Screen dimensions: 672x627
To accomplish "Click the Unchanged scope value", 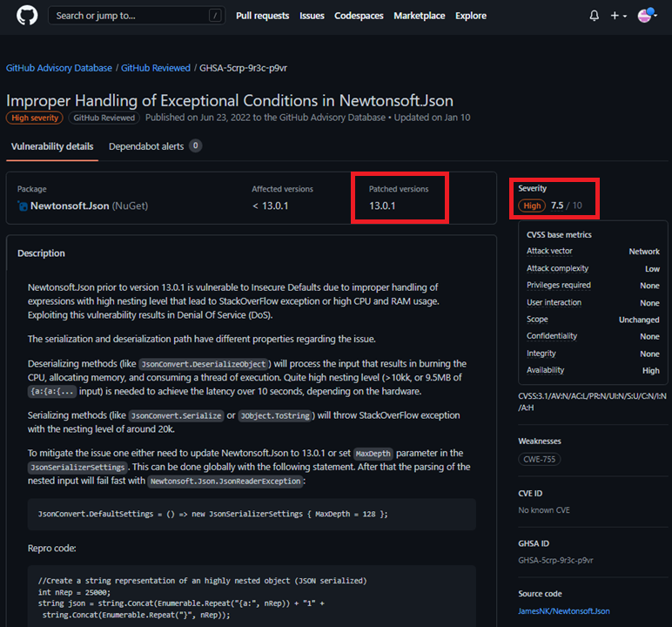I will pyautogui.click(x=639, y=320).
